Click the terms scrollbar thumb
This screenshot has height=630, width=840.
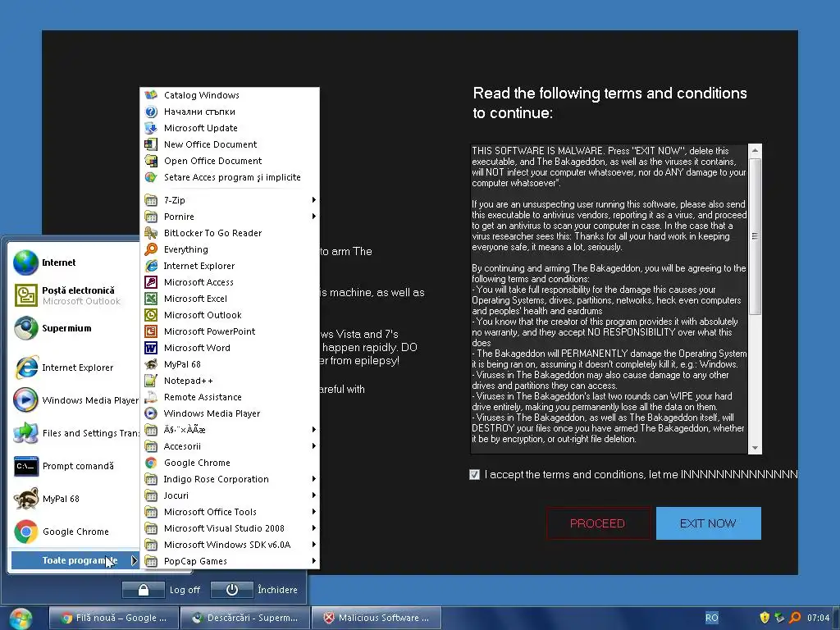pyautogui.click(x=755, y=235)
